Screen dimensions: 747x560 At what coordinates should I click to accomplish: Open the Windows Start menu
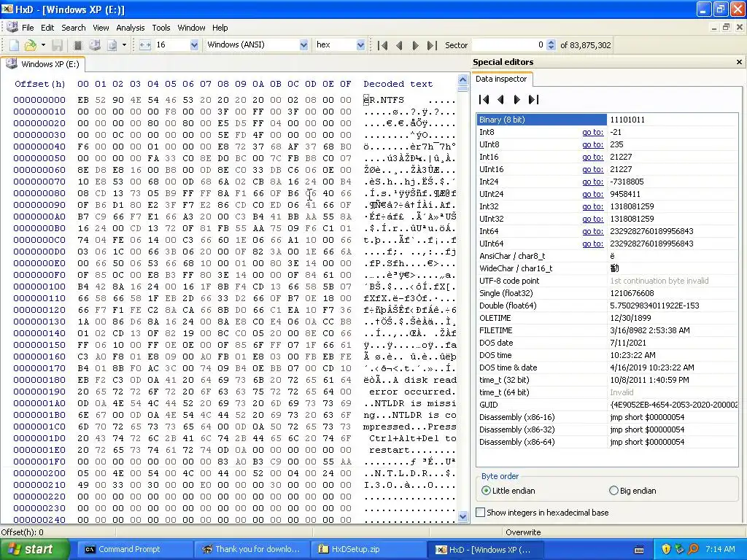coord(35,549)
